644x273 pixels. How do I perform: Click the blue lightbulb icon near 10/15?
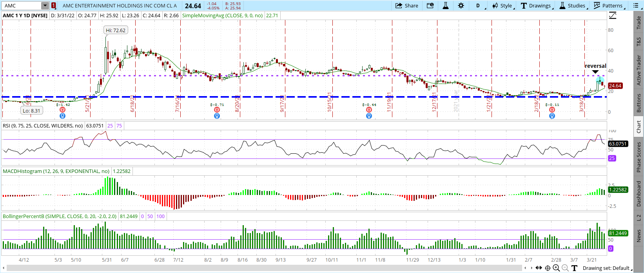click(369, 116)
